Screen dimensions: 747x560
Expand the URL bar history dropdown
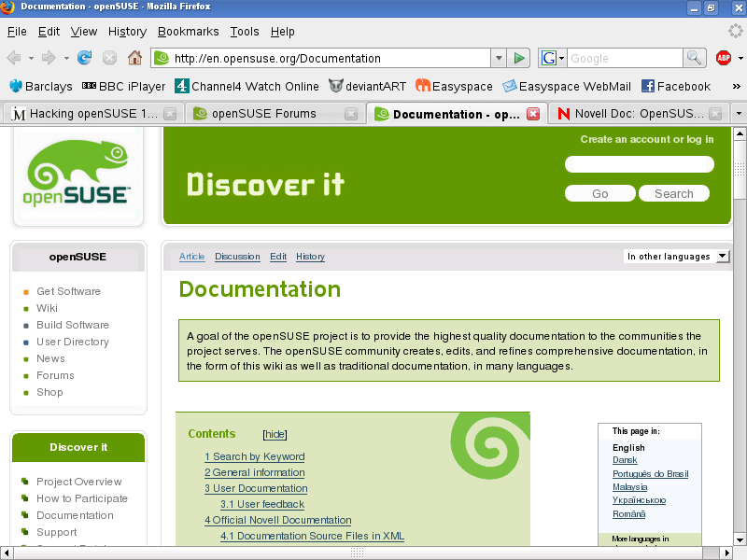pos(499,59)
